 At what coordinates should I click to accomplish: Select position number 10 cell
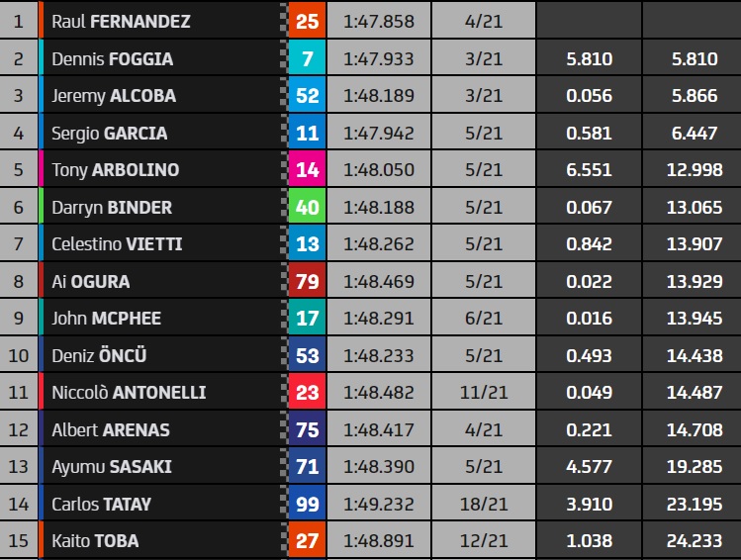click(19, 355)
